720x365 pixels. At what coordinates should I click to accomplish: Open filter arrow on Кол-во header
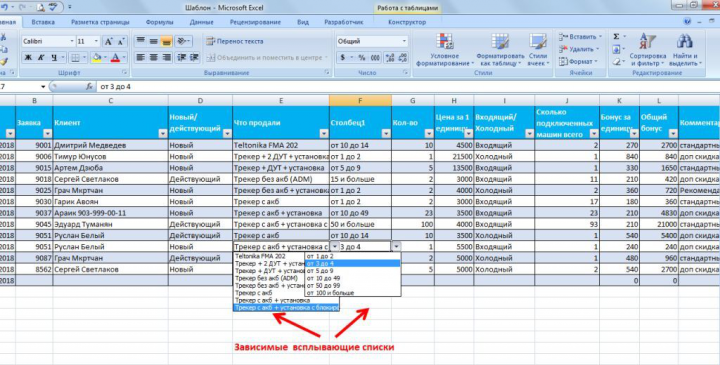(x=429, y=134)
